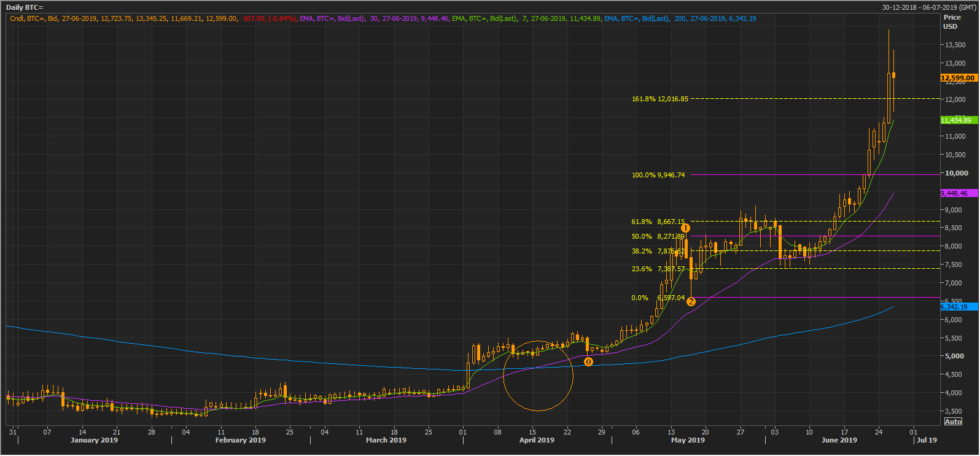
Task: Select the orange circle annotation outline
Action: (538, 376)
